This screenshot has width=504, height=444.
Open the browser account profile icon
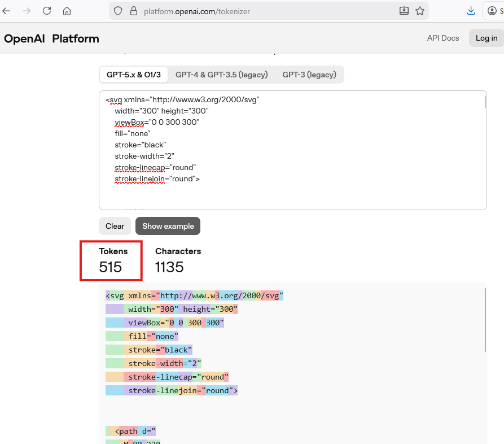pyautogui.click(x=492, y=11)
